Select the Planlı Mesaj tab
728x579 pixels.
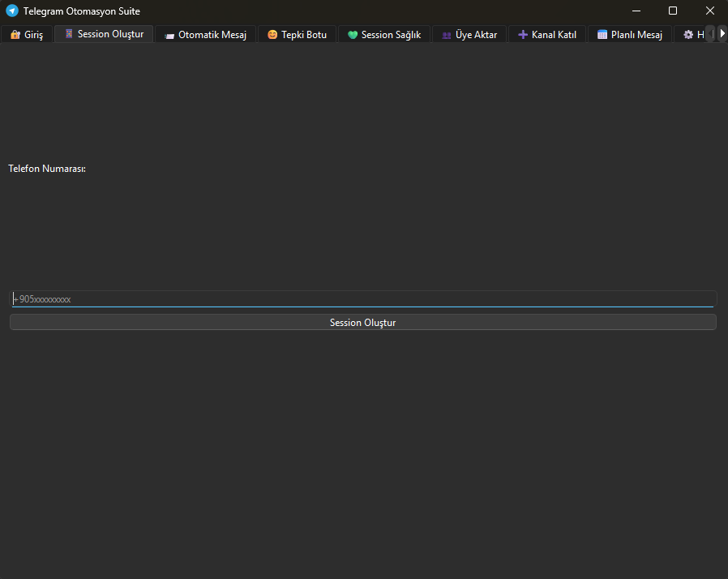(x=630, y=34)
